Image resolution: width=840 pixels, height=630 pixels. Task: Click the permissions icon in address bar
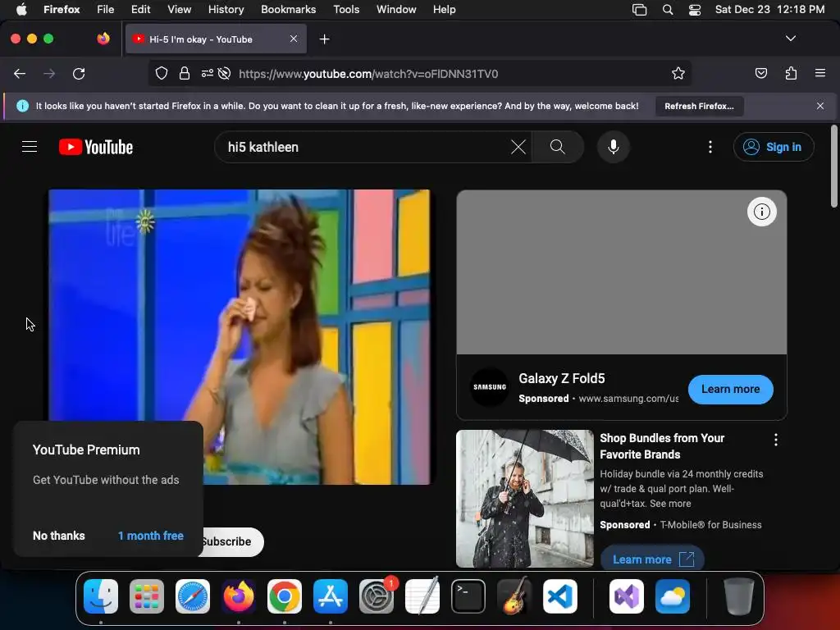point(207,73)
